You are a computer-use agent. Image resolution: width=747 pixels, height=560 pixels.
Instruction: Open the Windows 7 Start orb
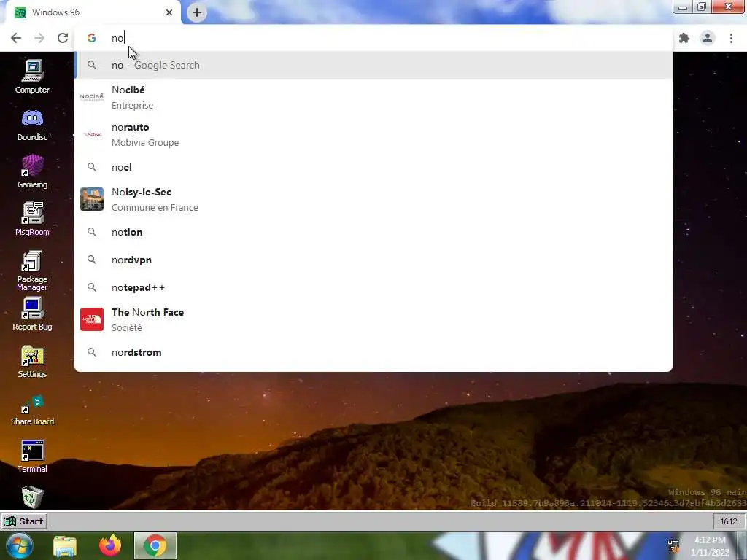click(x=19, y=545)
